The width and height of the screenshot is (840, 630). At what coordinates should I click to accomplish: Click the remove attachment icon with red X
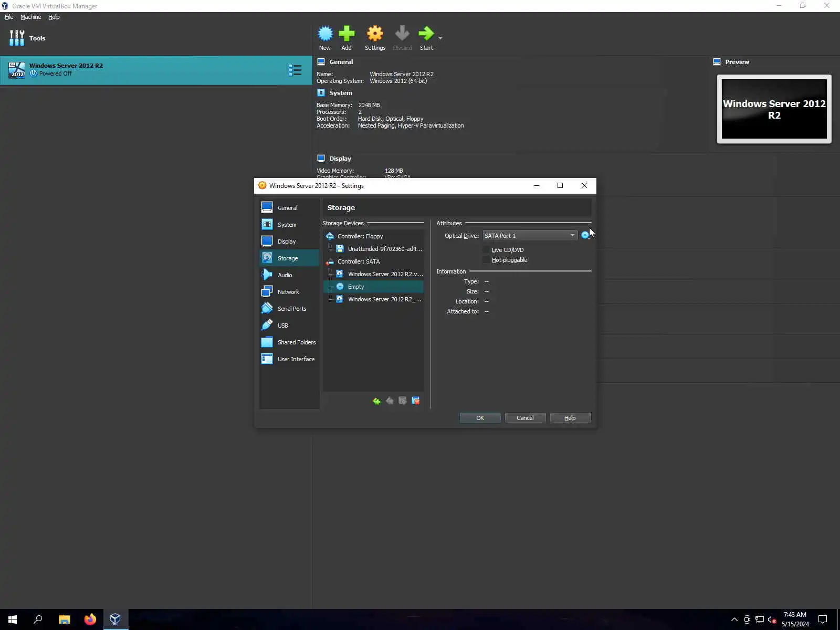[416, 401]
